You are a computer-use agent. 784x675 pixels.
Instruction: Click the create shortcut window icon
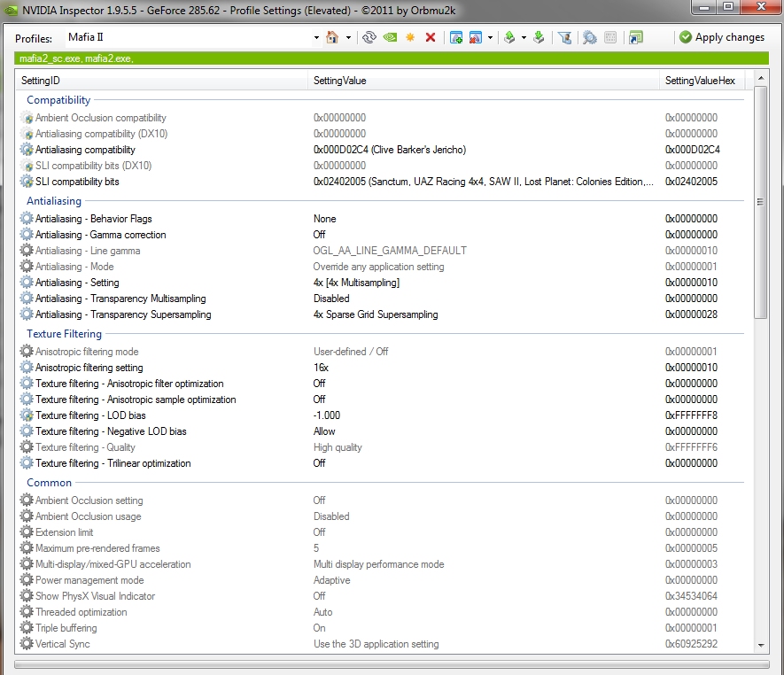(636, 37)
